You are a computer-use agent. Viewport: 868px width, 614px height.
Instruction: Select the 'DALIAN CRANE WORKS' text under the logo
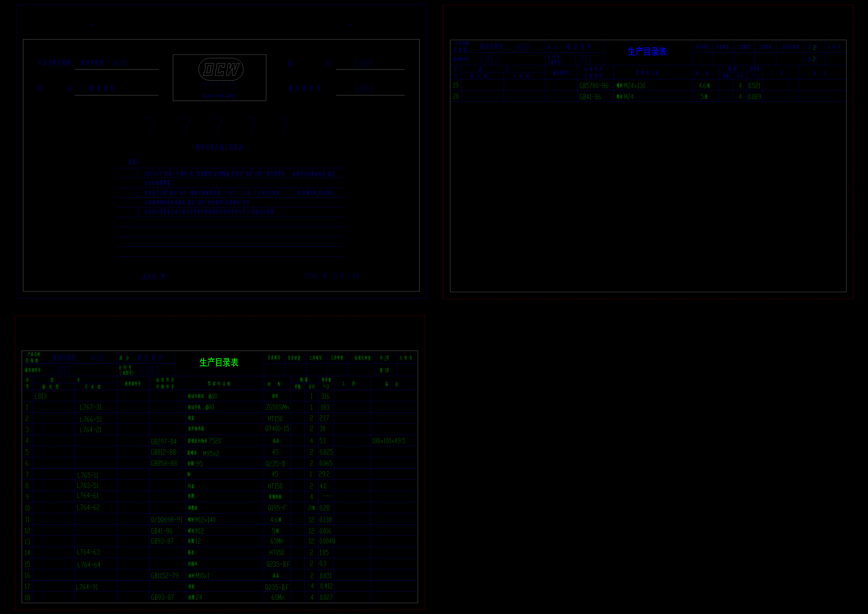[219, 96]
